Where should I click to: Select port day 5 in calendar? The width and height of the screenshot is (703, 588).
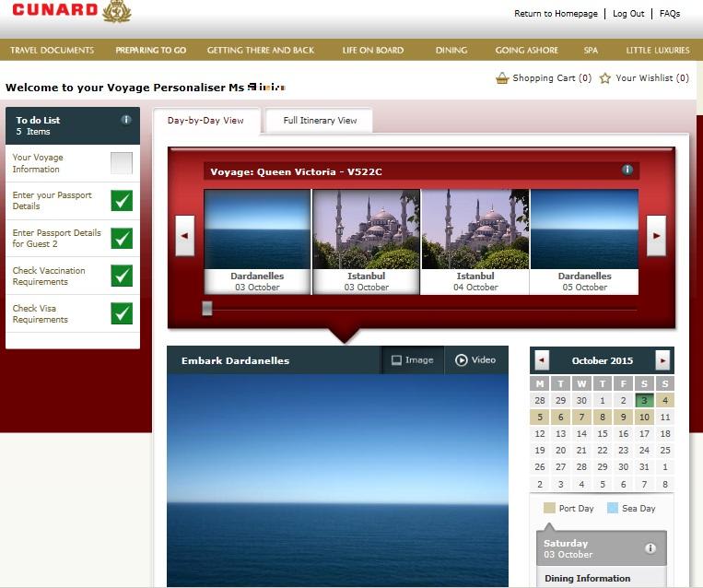pos(540,417)
